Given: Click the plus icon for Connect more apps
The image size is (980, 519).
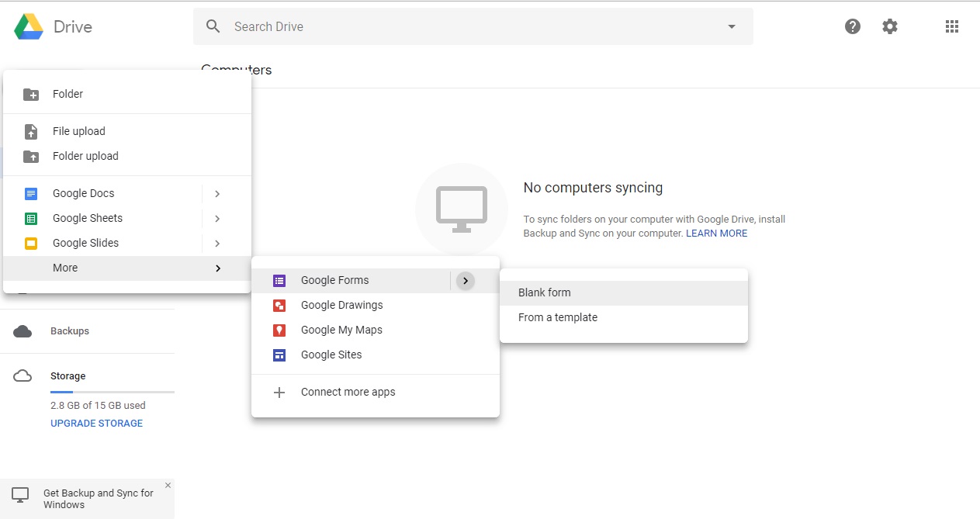Looking at the screenshot, I should pos(279,392).
